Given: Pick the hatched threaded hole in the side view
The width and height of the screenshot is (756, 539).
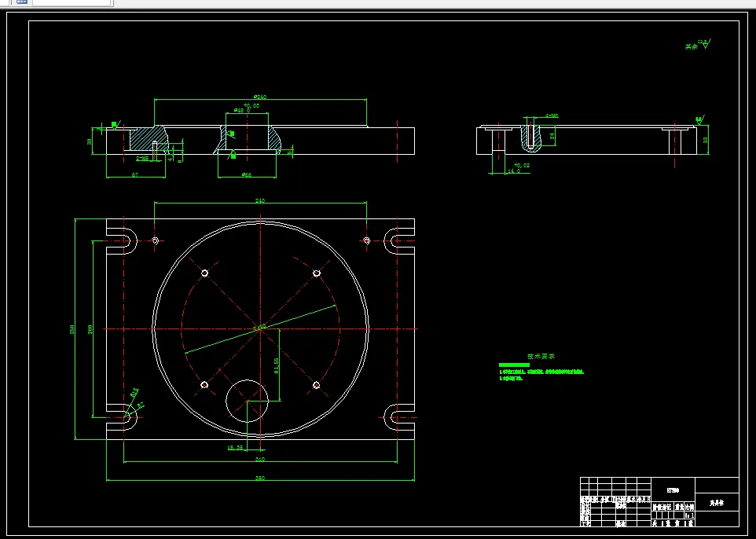Looking at the screenshot, I should 530,137.
